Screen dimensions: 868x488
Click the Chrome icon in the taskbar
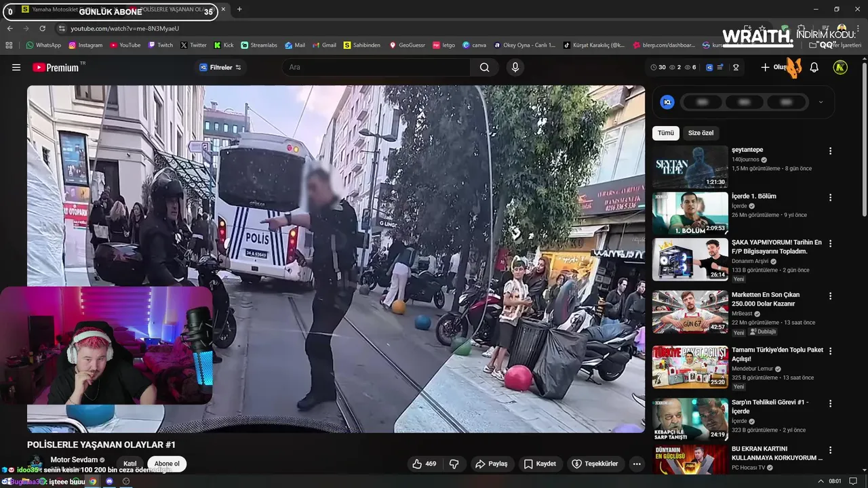click(94, 481)
